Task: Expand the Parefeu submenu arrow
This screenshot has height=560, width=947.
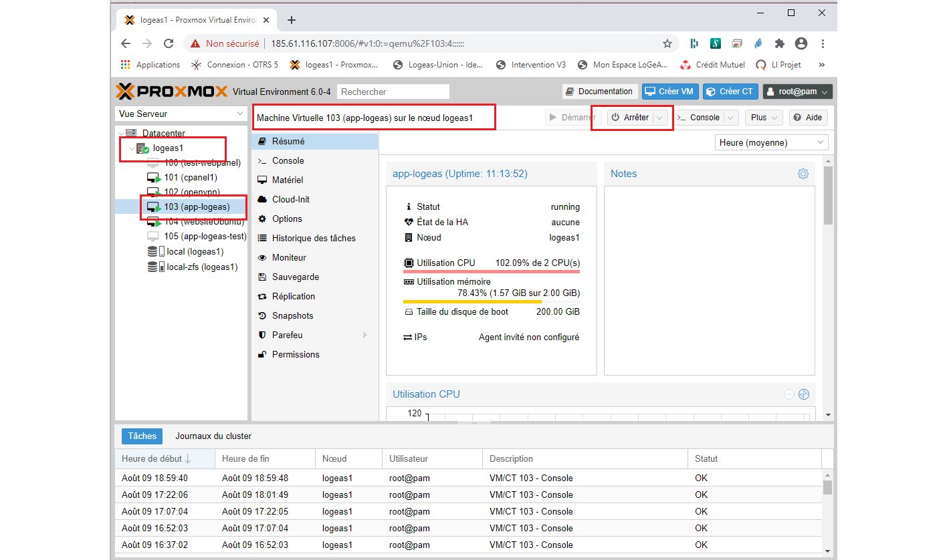Action: pos(365,335)
